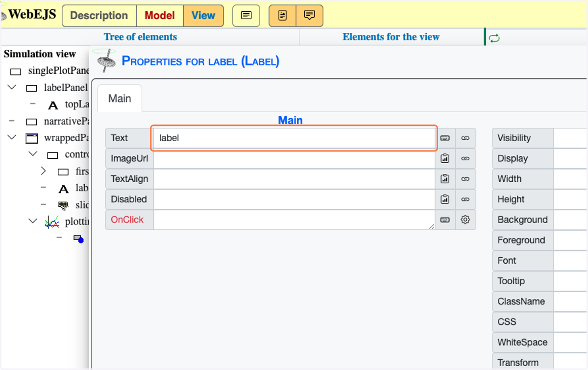Click the WhiteSpace property label

[x=523, y=343]
